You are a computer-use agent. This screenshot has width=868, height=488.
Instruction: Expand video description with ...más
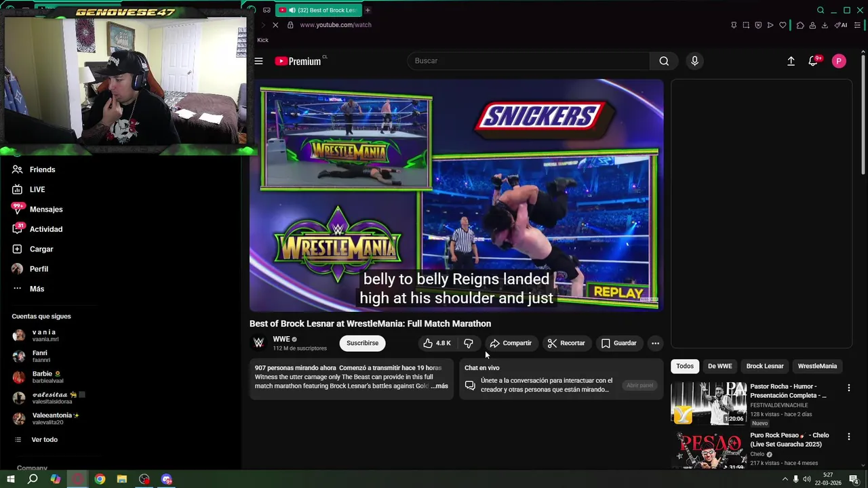pyautogui.click(x=439, y=386)
